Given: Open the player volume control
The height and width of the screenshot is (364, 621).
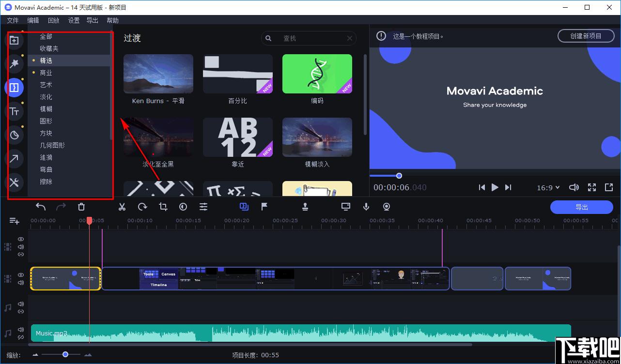Looking at the screenshot, I should 574,187.
